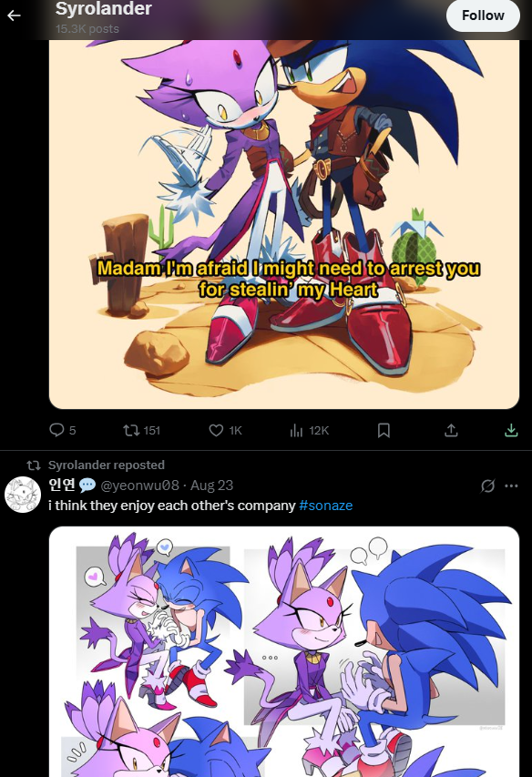Viewport: 532px width, 777px height.
Task: Open the more options ellipsis menu
Action: (x=511, y=486)
